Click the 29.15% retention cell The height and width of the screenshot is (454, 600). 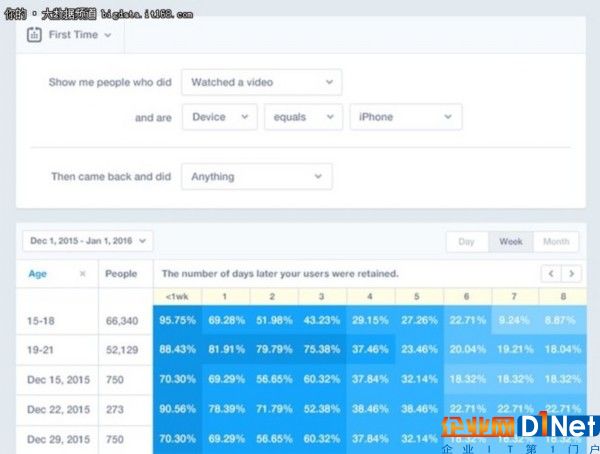click(370, 320)
